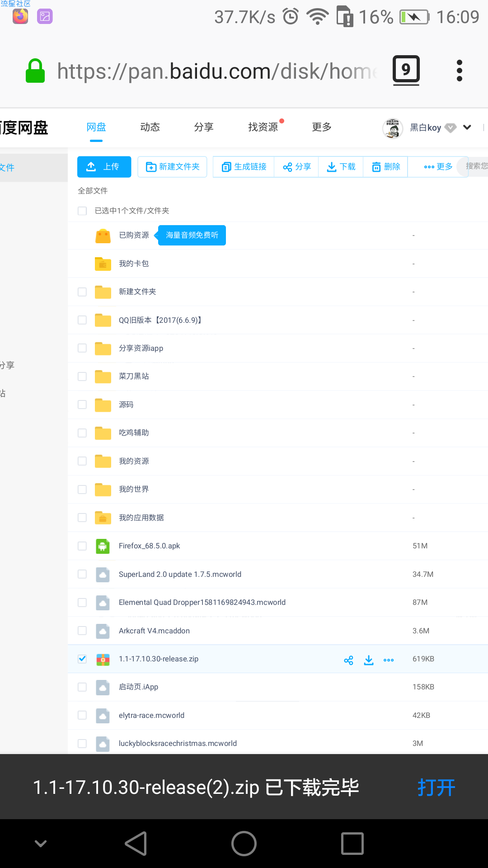Click the file name Firefox_68.5.0.apk
488x868 pixels.
149,546
